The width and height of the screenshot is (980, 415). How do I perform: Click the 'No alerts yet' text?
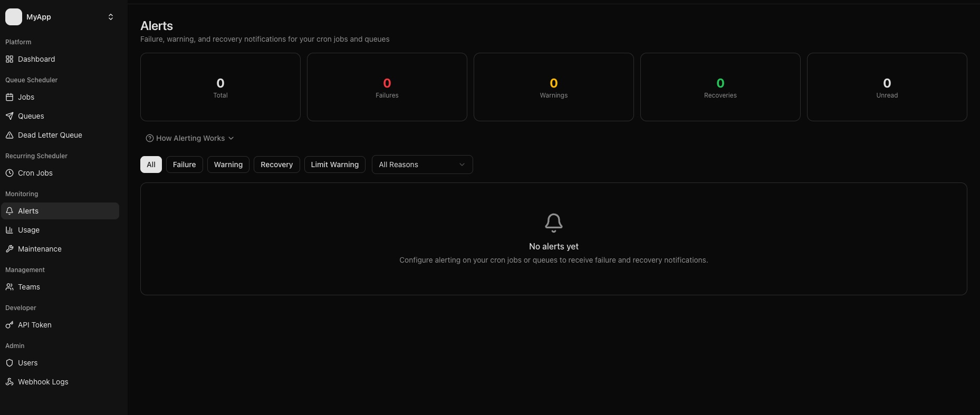[554, 246]
